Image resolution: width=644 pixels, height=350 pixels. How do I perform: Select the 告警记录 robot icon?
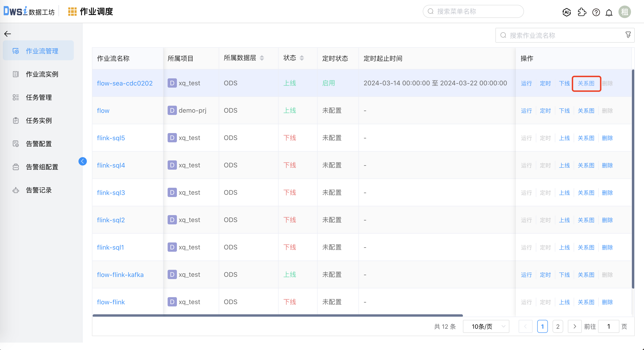(16, 190)
